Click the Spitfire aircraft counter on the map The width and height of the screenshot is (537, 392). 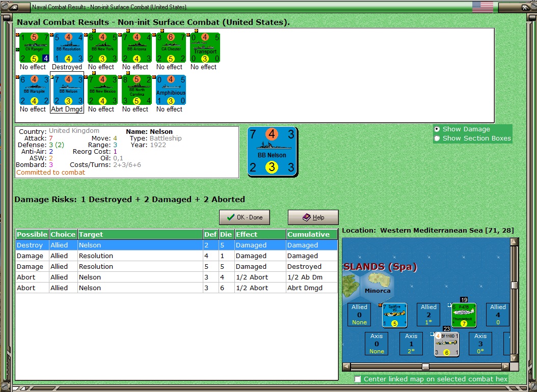394,315
